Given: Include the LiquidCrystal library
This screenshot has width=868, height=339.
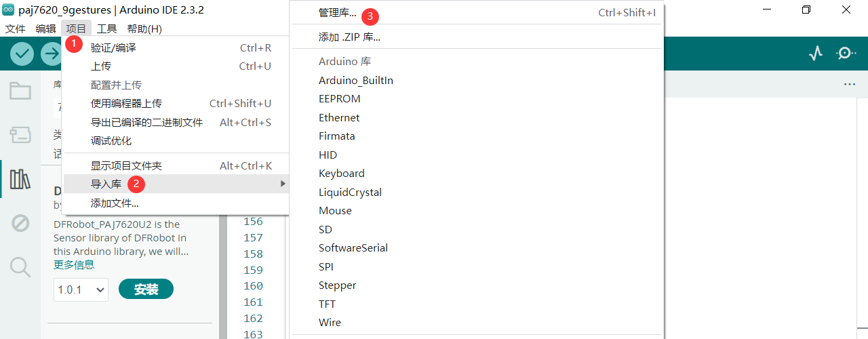Looking at the screenshot, I should (x=477, y=192).
